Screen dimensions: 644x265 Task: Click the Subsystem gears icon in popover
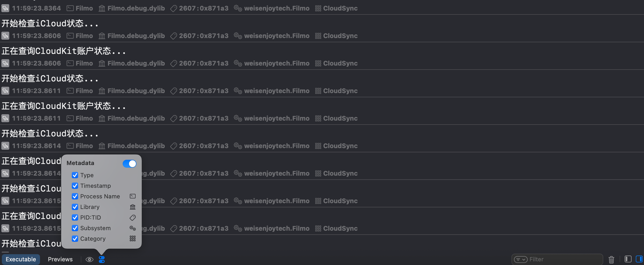[x=132, y=228]
